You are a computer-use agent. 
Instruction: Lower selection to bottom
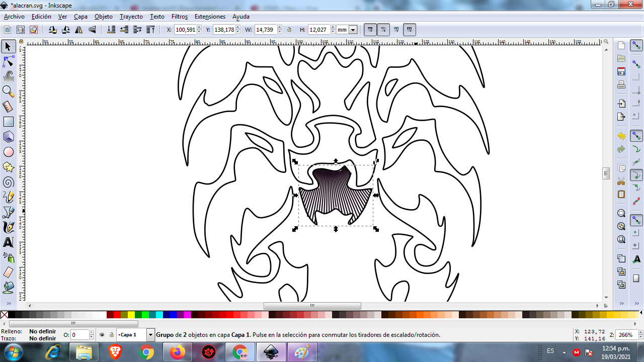[x=111, y=30]
